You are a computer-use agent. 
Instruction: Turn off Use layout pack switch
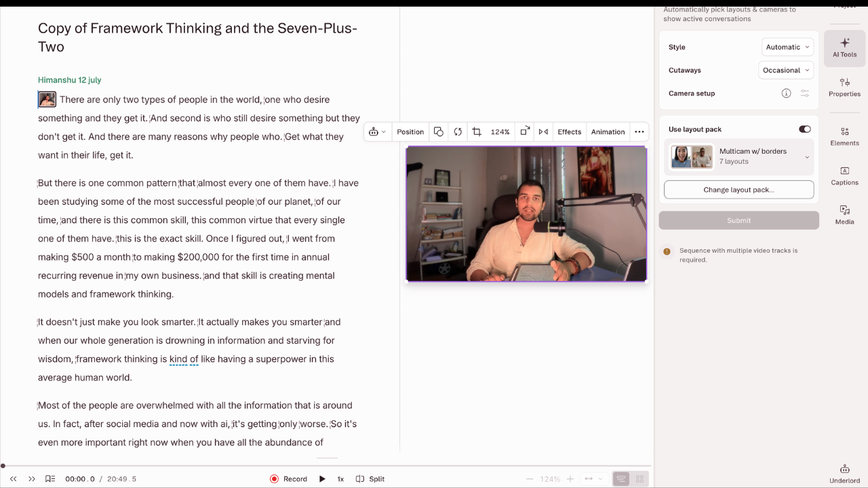pyautogui.click(x=804, y=129)
